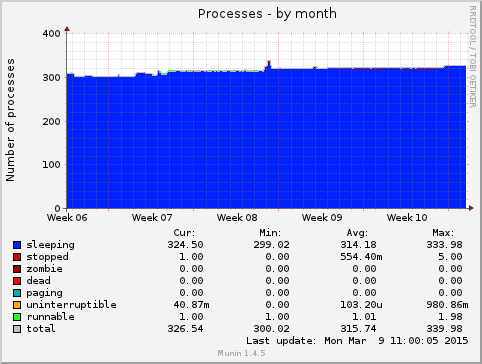Screen dimensions: 482x364
Task: Click uninterruptible maximum value 980.86m
Action: coord(447,305)
